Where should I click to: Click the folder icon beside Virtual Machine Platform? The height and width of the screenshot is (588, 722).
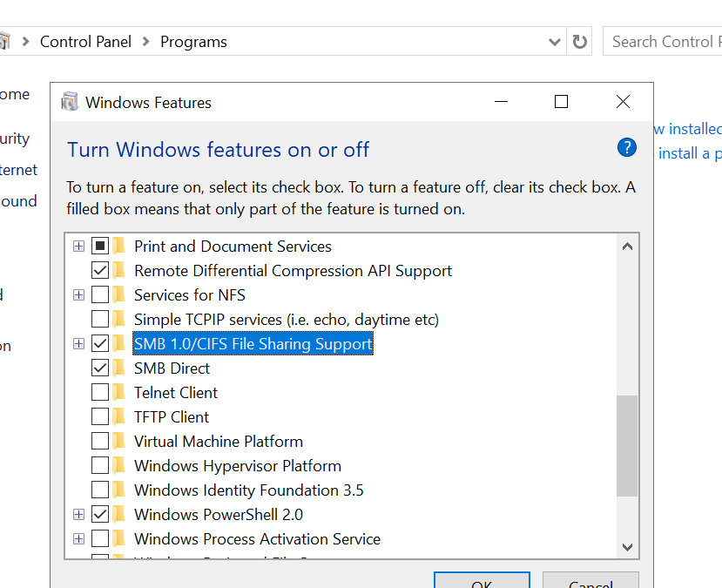118,441
